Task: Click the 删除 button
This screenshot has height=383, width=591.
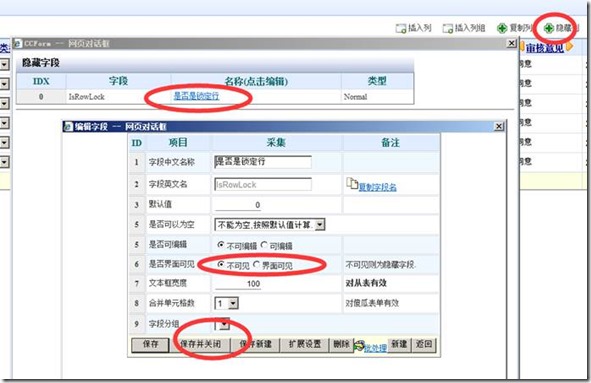Action: [x=341, y=344]
